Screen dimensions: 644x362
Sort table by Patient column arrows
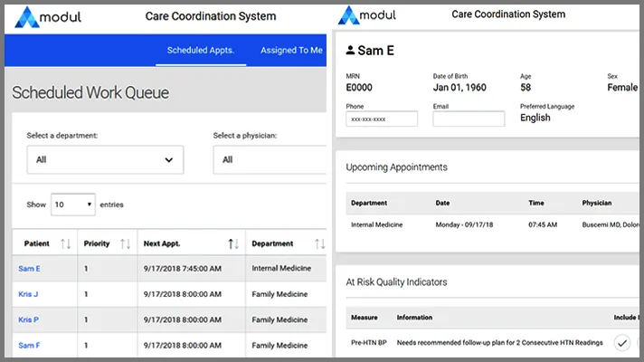(x=65, y=243)
